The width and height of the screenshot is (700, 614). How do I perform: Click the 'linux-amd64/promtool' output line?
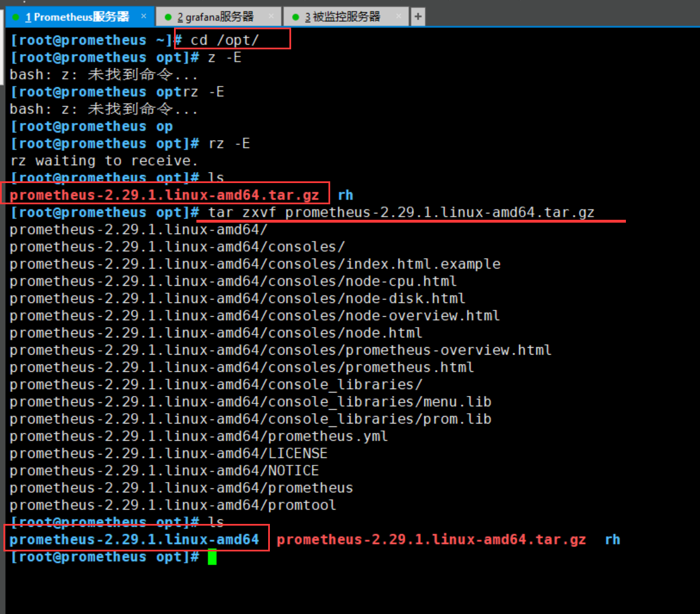pyautogui.click(x=173, y=505)
